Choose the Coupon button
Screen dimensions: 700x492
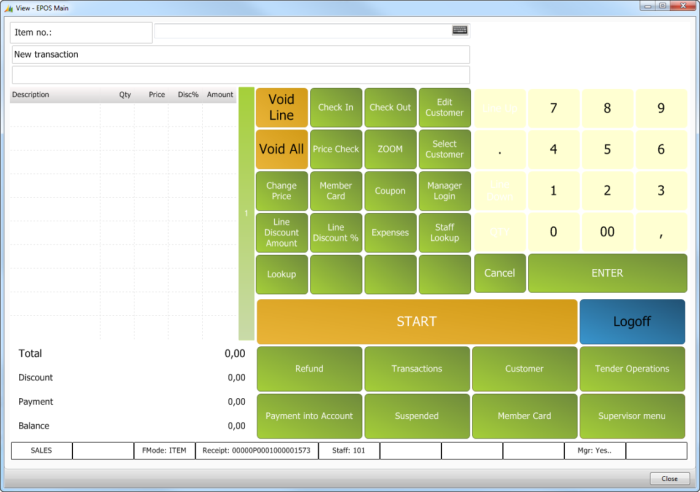390,191
